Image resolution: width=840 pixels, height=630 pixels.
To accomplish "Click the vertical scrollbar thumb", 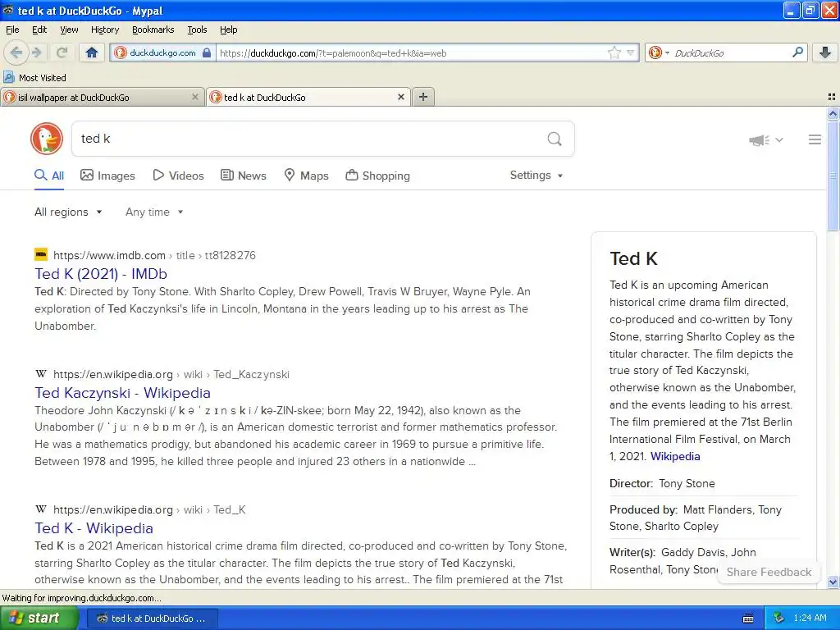I will 833,176.
